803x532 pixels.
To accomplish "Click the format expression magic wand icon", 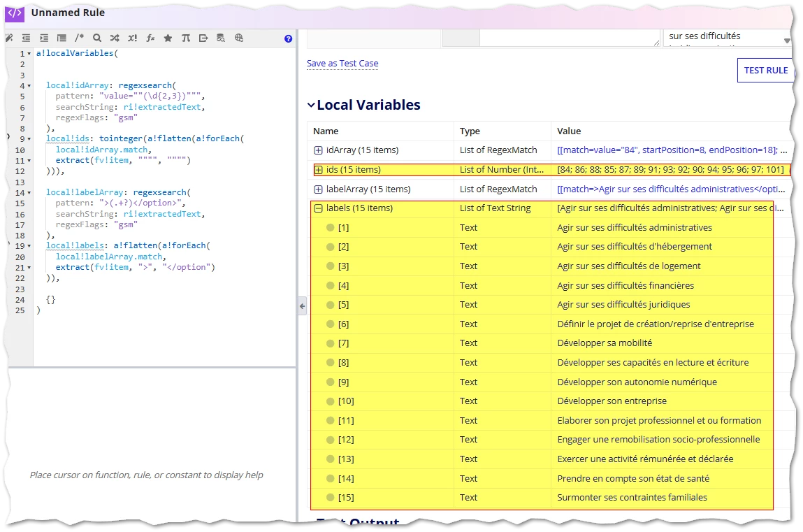I will pyautogui.click(x=9, y=38).
